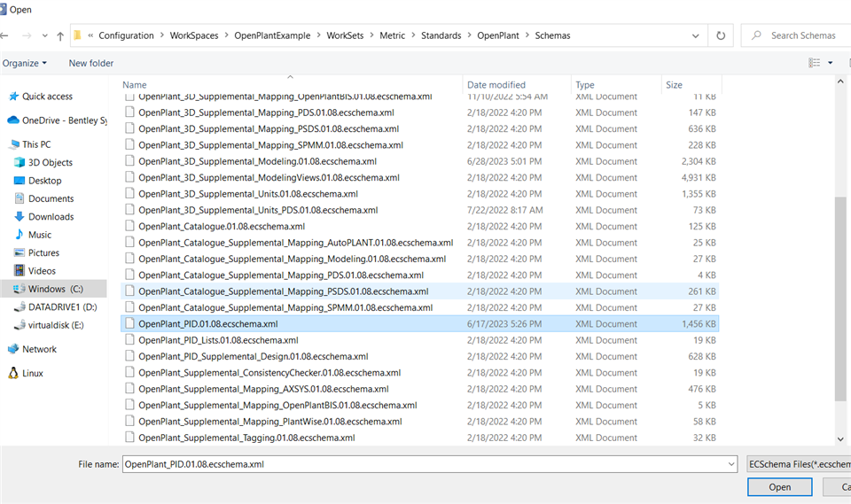Sort by Date modified column header

[x=496, y=85]
